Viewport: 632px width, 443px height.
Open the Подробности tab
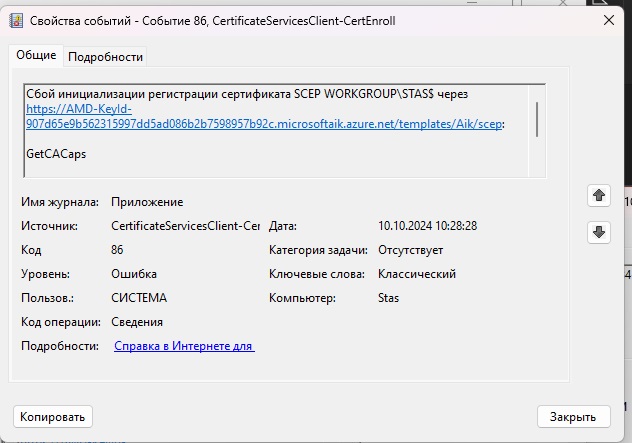pos(105,57)
